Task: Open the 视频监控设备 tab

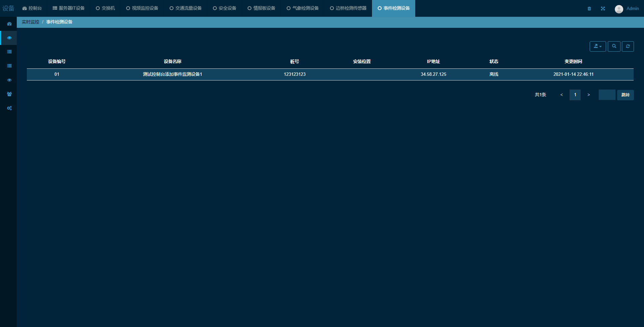Action: pos(142,8)
